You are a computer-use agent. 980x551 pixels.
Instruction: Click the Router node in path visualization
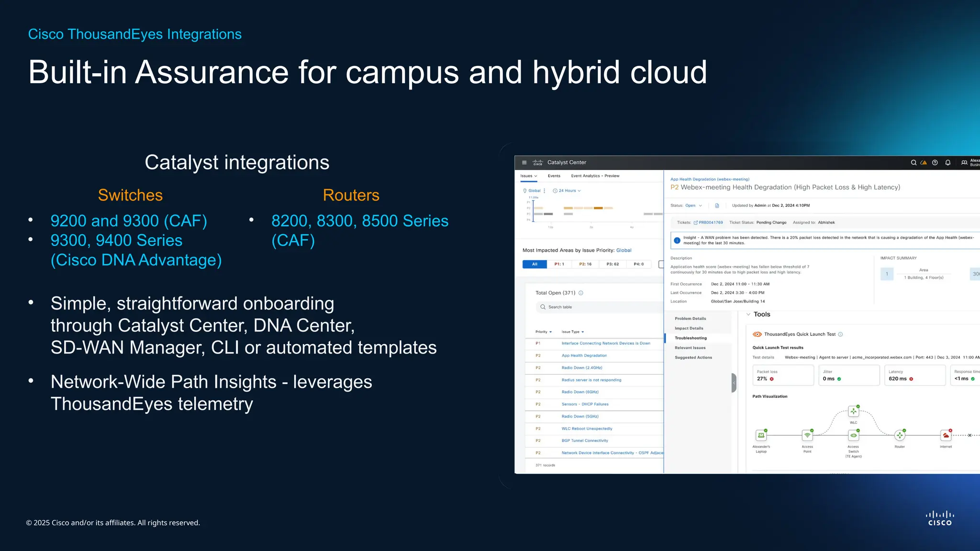click(x=900, y=435)
